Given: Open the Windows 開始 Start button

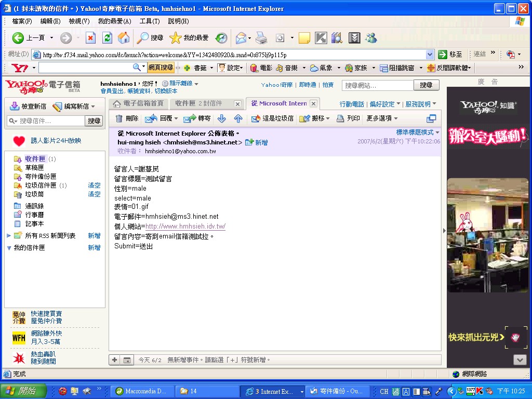Looking at the screenshot, I should [23, 391].
